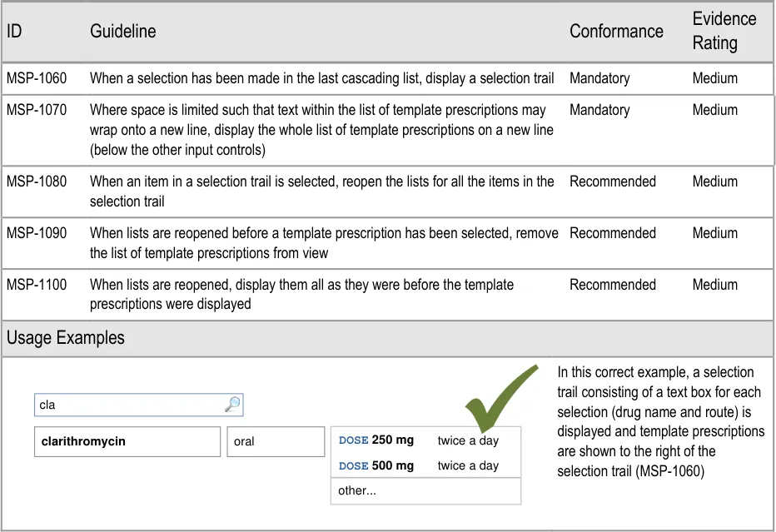Click the green checkmark icon
Viewport: 776px width, 532px height.
point(499,398)
